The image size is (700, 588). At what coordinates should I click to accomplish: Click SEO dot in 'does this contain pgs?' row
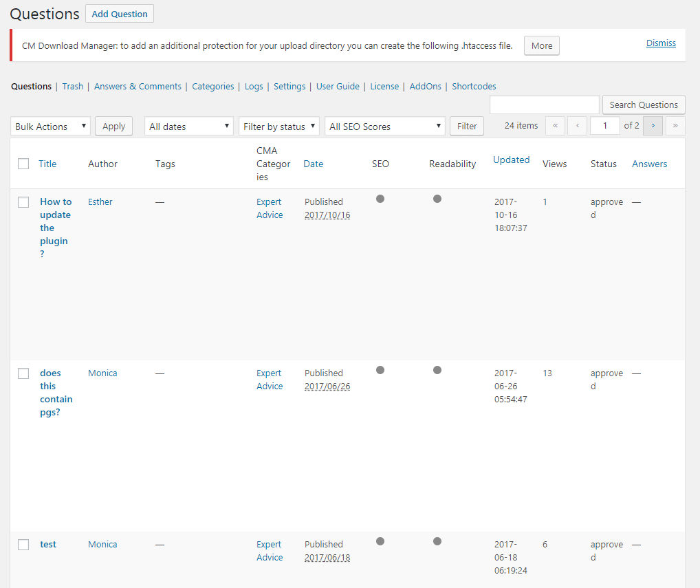[x=380, y=370]
